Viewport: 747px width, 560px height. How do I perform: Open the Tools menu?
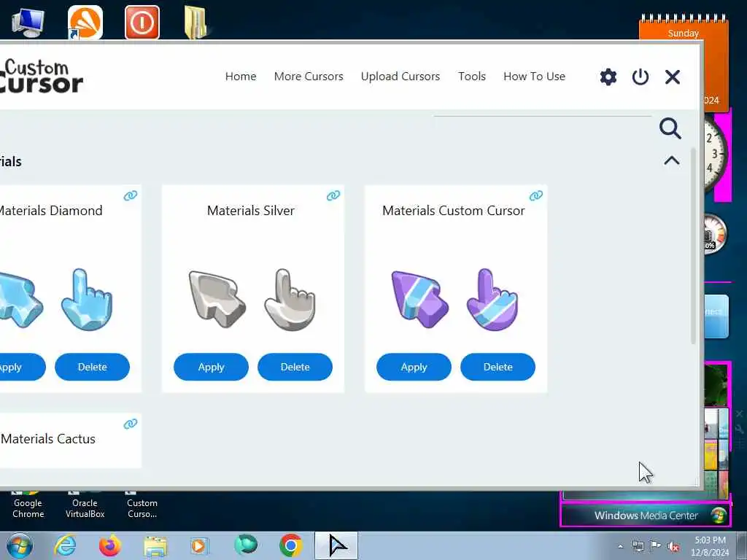point(472,76)
